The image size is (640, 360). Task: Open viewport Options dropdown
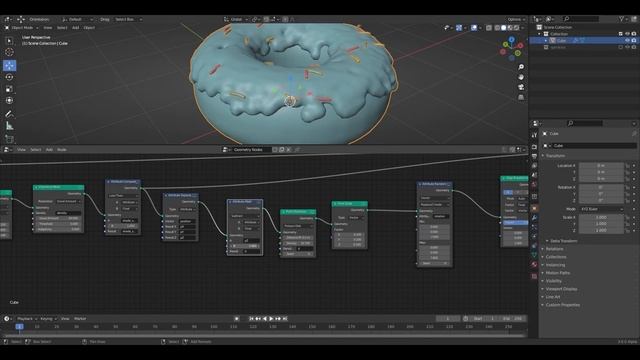tap(516, 19)
